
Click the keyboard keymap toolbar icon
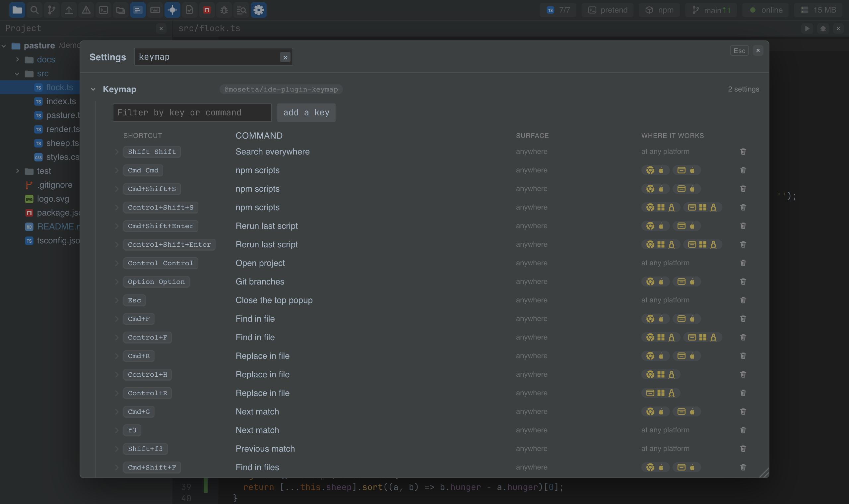click(155, 10)
